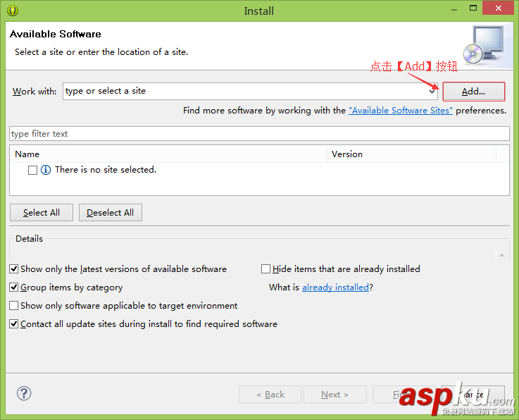Click the help question mark icon
Viewport: 519px width, 420px height.
pos(24,393)
